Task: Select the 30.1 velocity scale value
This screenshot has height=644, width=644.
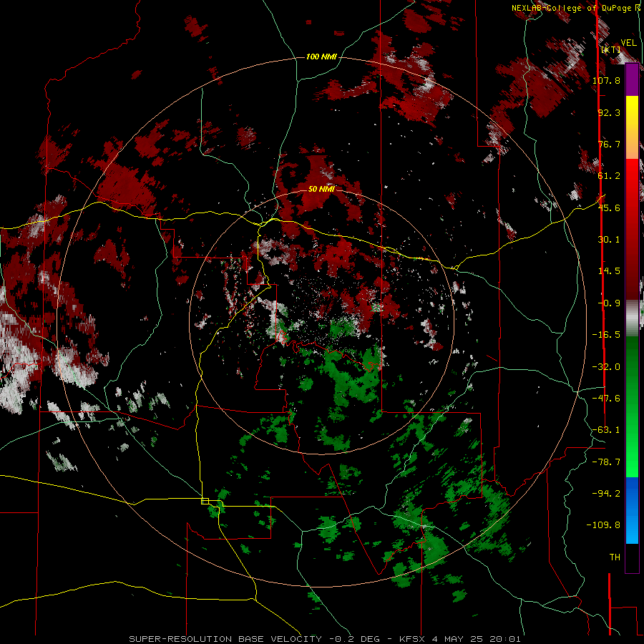Action: click(x=609, y=239)
